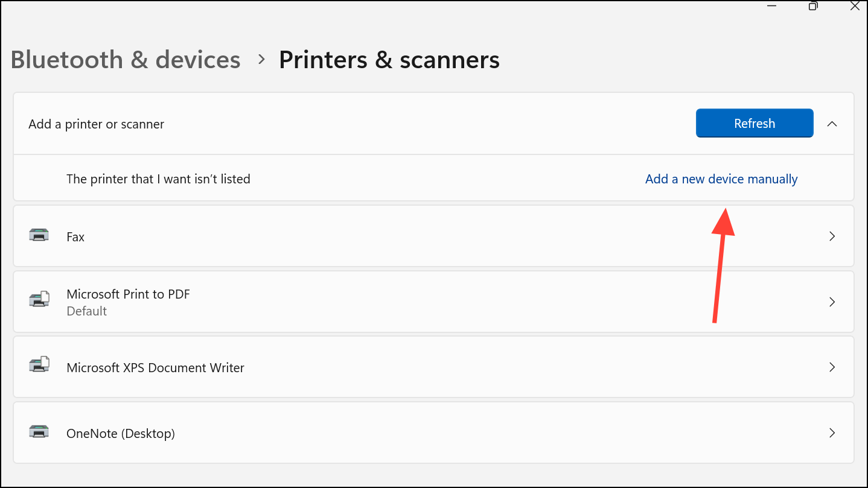Choose the OneNote (Desktop) label
The width and height of the screenshot is (868, 488).
click(x=121, y=434)
